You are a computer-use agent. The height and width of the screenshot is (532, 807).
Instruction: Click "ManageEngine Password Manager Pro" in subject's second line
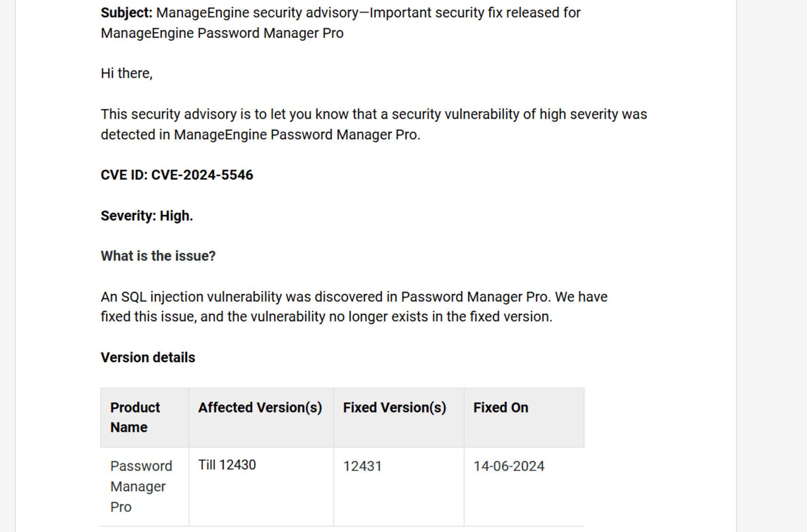tap(222, 33)
